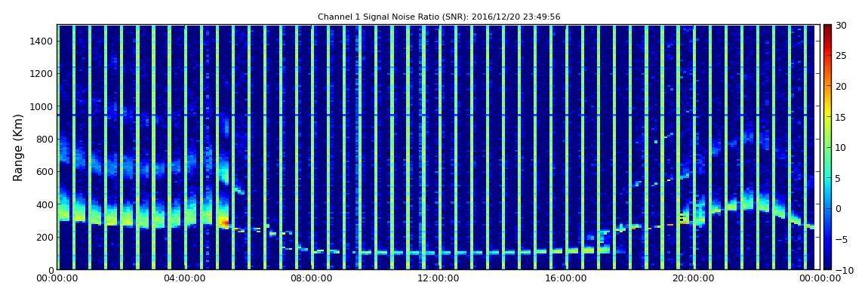Click the 08:00:00 time axis label
Viewport: 868px width, 307px height.
coord(311,279)
